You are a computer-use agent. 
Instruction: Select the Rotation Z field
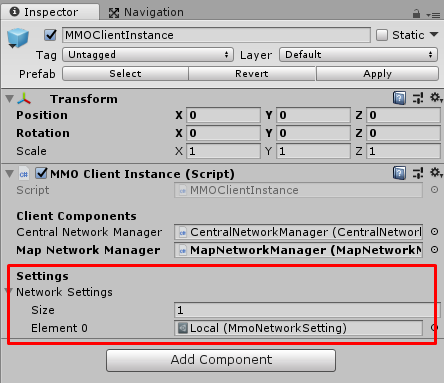point(403,133)
